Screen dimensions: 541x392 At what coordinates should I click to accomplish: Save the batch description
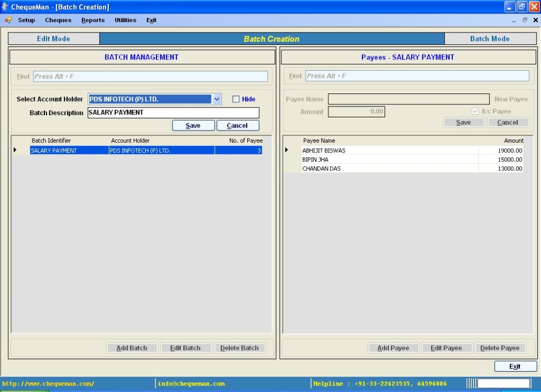pyautogui.click(x=193, y=125)
